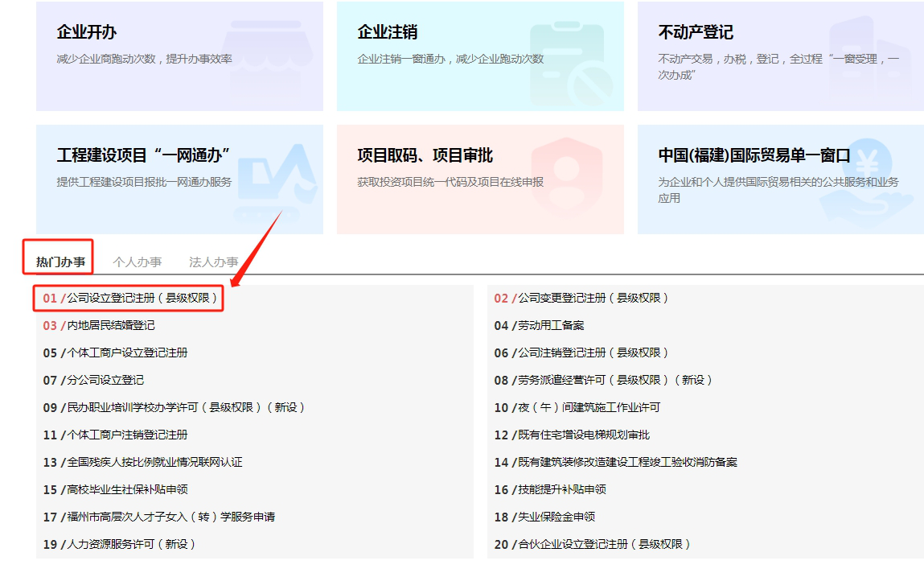Image resolution: width=924 pixels, height=573 pixels.
Task: Open 10 夜（午）间建筑施工作业许可
Action: tap(577, 407)
